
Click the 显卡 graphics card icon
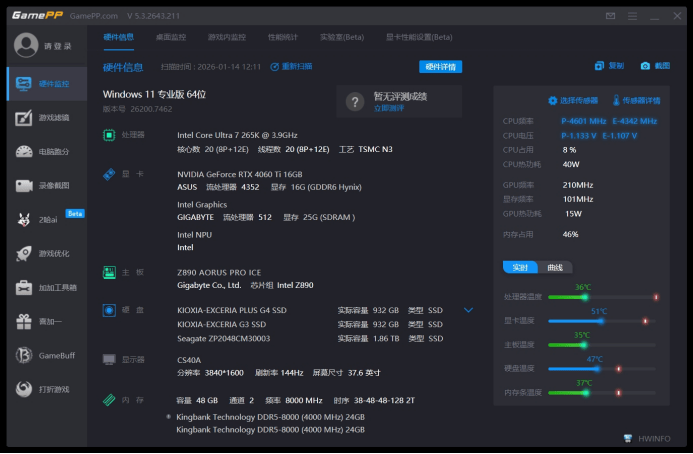click(x=109, y=174)
